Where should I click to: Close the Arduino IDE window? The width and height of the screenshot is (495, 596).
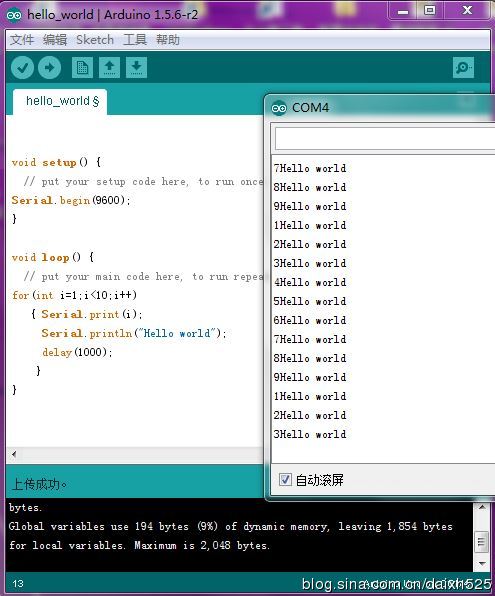[x=468, y=11]
